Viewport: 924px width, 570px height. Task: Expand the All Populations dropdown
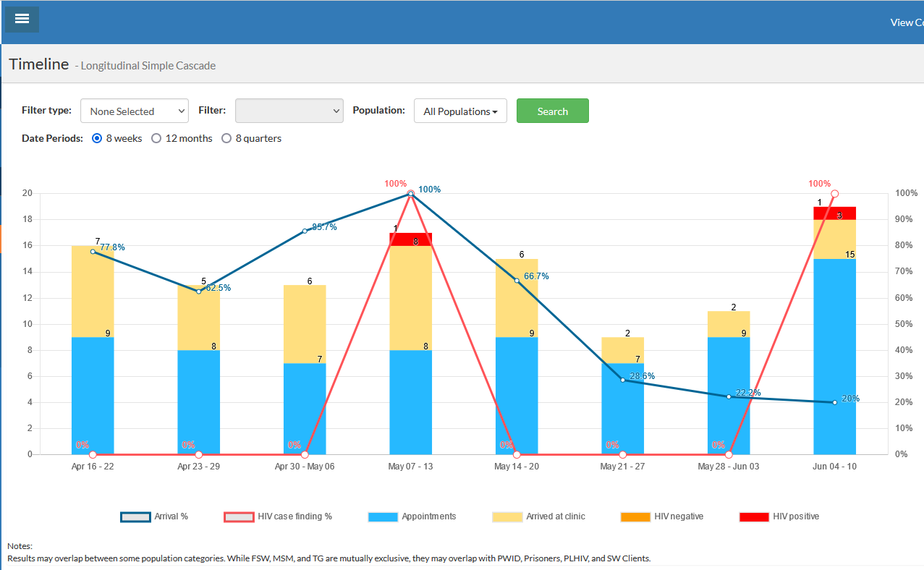(x=460, y=111)
